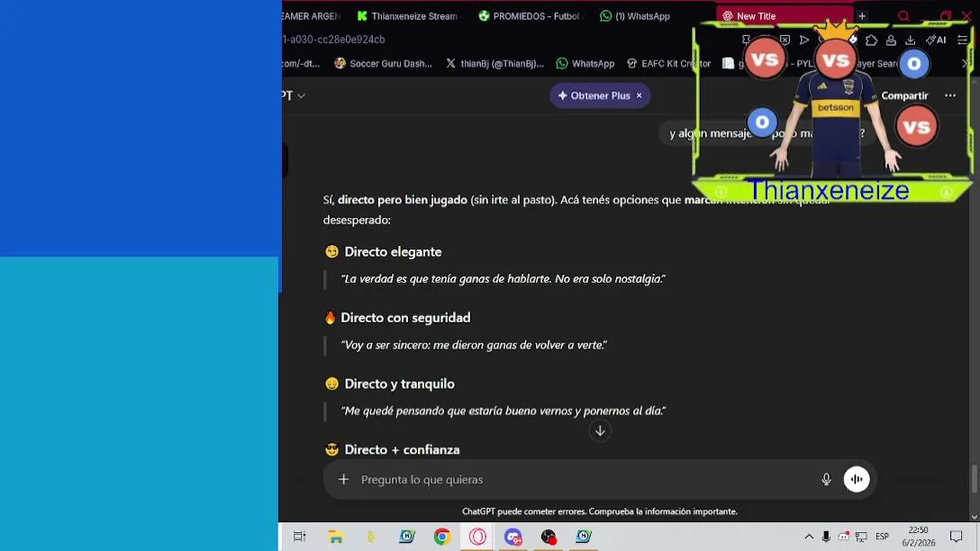980x551 pixels.
Task: Click the scroll-to-bottom arrow button
Action: point(600,431)
